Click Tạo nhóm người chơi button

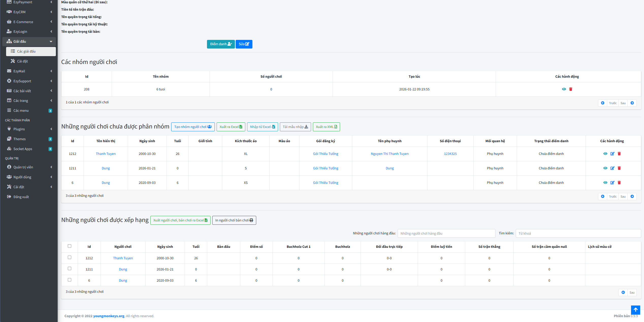click(193, 127)
